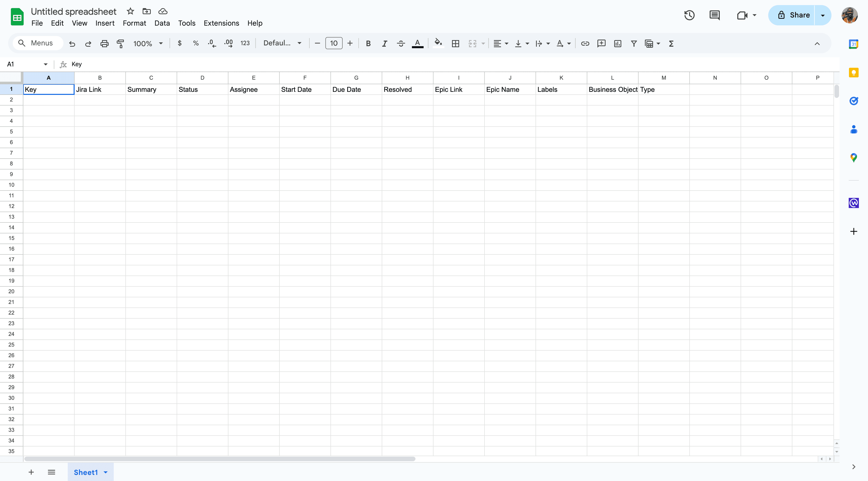Click the font size field

pos(333,43)
